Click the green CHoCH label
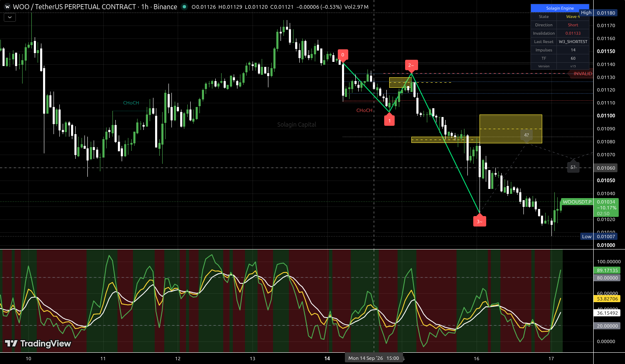The height and width of the screenshot is (364, 625). pos(131,103)
